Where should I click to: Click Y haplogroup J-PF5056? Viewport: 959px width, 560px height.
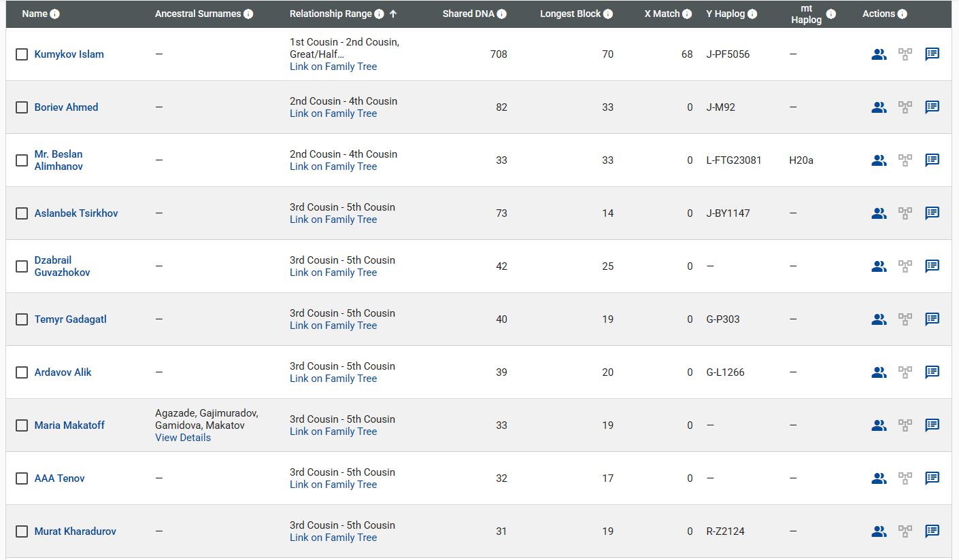pyautogui.click(x=728, y=54)
